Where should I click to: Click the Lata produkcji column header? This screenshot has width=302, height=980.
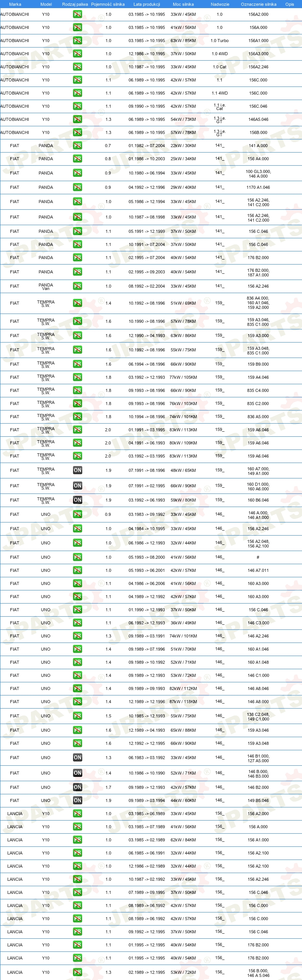click(x=147, y=4)
